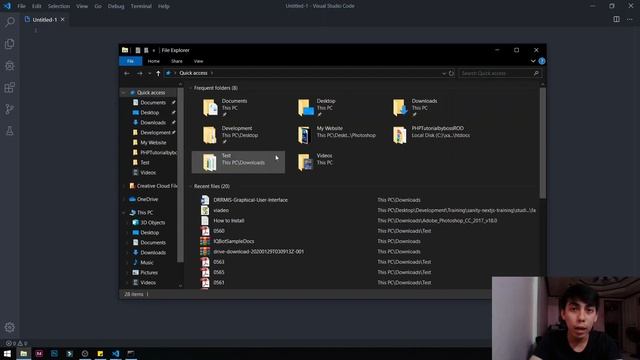Open address bar history dropdown
This screenshot has height=360, width=640.
(x=444, y=73)
